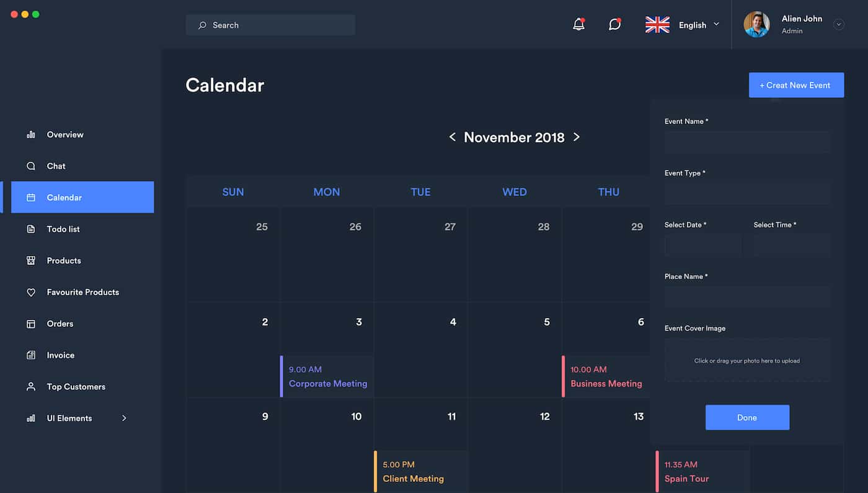
Task: Advance to next month after November 2018
Action: [577, 137]
